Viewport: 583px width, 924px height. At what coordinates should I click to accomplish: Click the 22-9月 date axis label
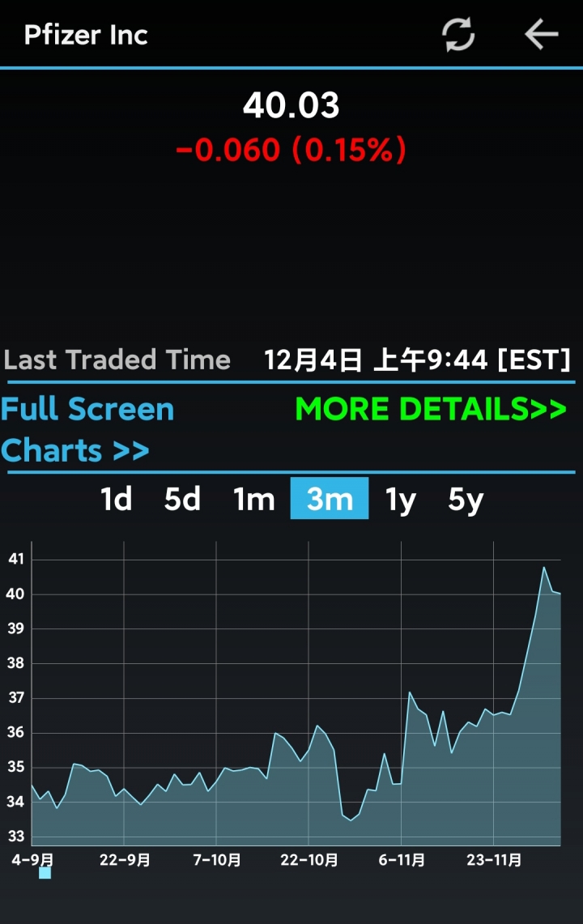pyautogui.click(x=125, y=860)
